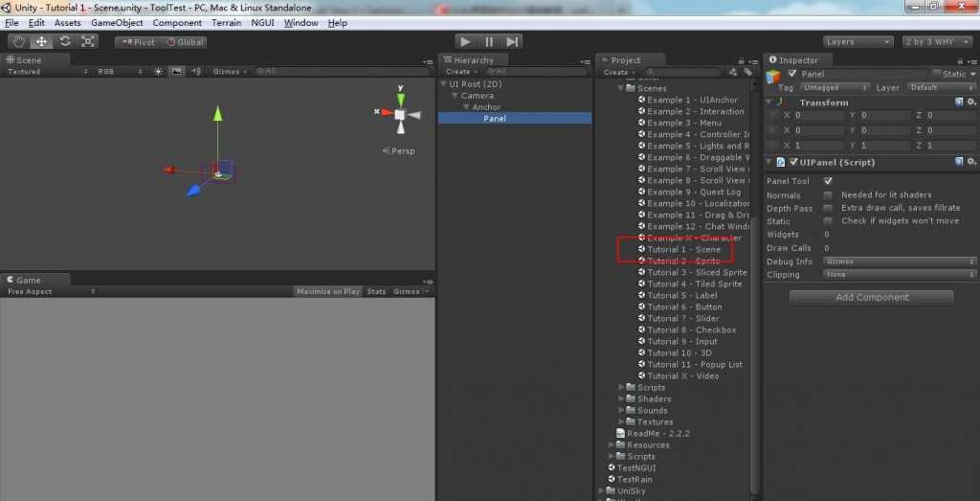This screenshot has width=980, height=501.
Task: Open the Project Create menu
Action: pos(618,72)
